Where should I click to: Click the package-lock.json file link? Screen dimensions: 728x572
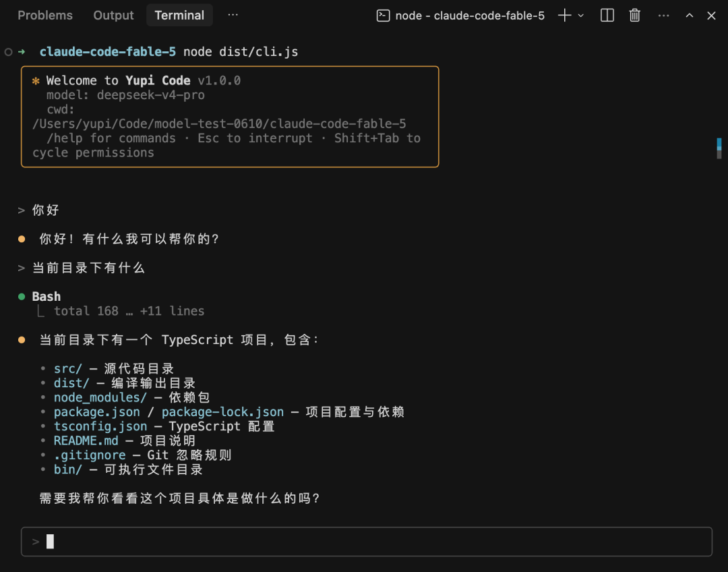pyautogui.click(x=222, y=411)
